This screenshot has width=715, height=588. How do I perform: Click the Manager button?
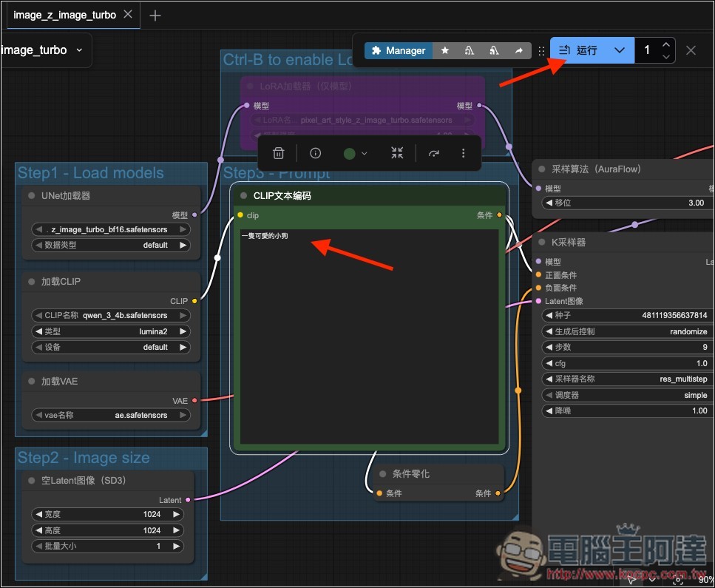coord(398,50)
